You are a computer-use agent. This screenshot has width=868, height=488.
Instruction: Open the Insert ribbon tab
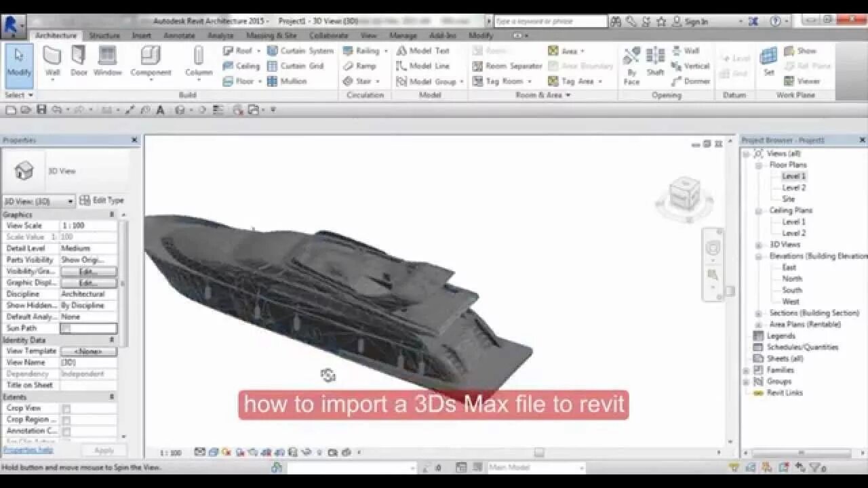click(141, 35)
